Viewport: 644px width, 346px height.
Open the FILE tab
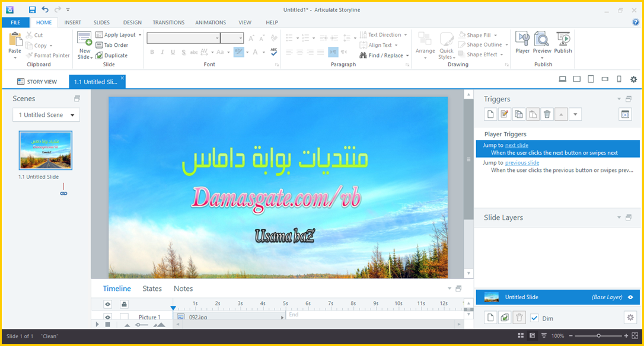[15, 23]
